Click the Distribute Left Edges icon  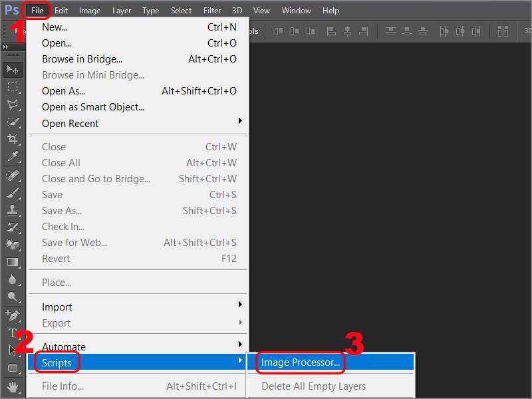[x=444, y=31]
